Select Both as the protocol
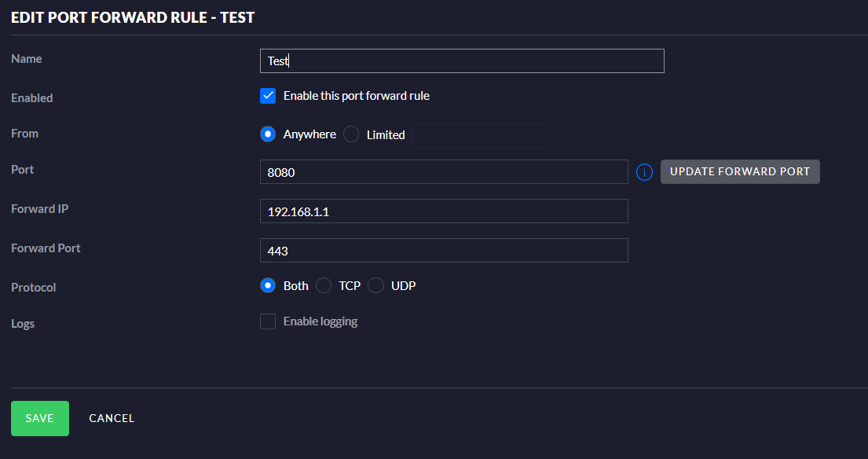The image size is (868, 459). [x=268, y=286]
